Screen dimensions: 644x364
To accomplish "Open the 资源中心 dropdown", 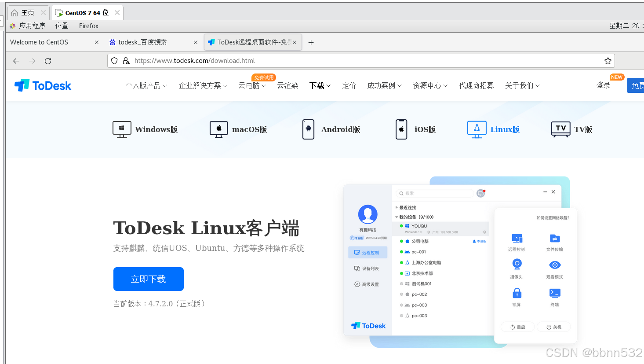I will click(x=430, y=85).
